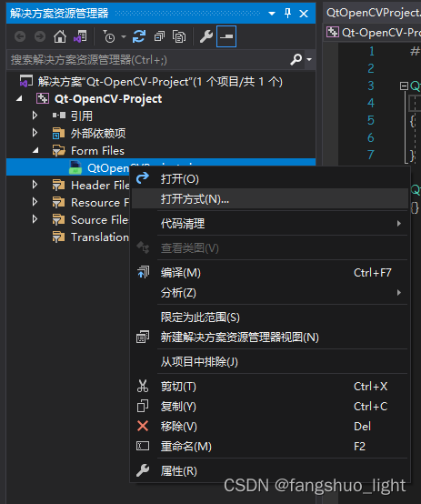Select the solution 'Qt-OpenCV-Project' root node
This screenshot has width=421, height=504.
(x=160, y=82)
